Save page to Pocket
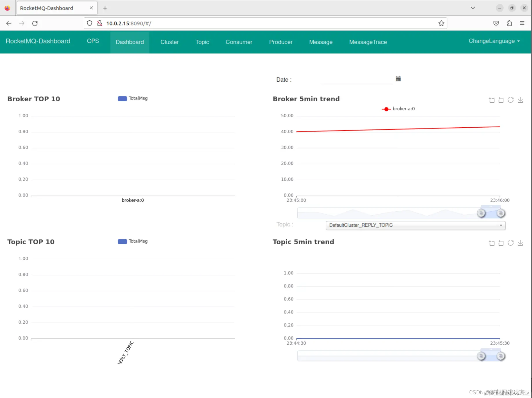Screen dimensions: 532x398 (496, 23)
